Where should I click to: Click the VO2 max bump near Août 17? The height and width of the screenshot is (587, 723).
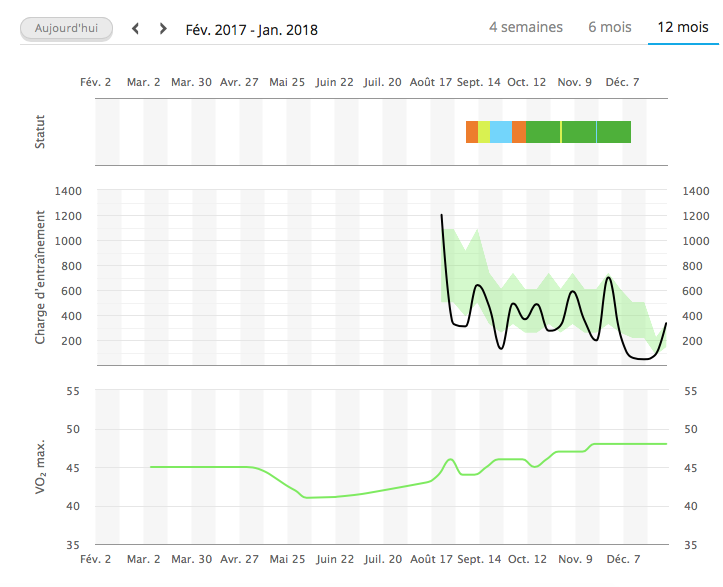(x=451, y=459)
